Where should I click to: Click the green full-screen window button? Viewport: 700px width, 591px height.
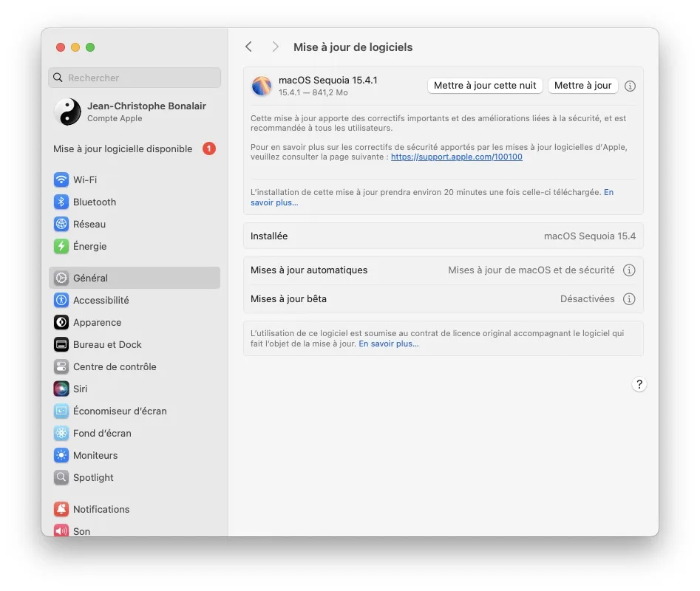pyautogui.click(x=90, y=47)
